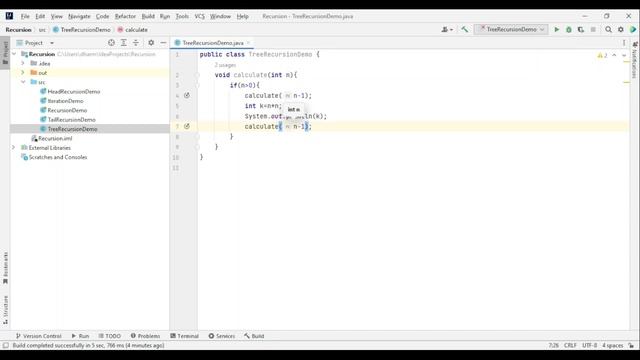Viewport: 640px width, 360px height.
Task: Open the Navigate menu
Action: point(79,16)
